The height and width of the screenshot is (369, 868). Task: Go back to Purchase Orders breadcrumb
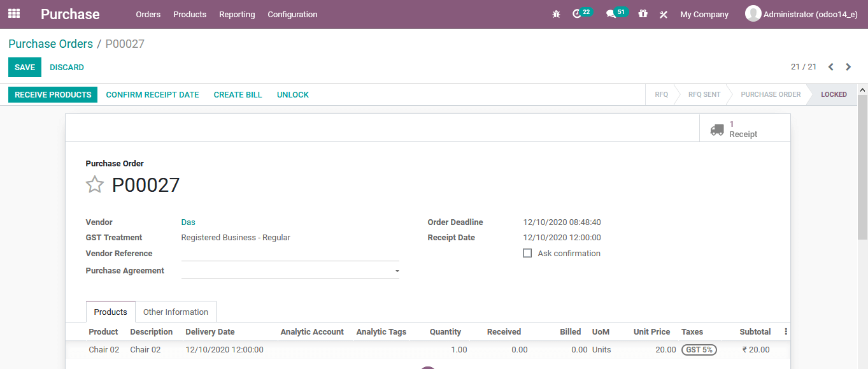point(50,44)
